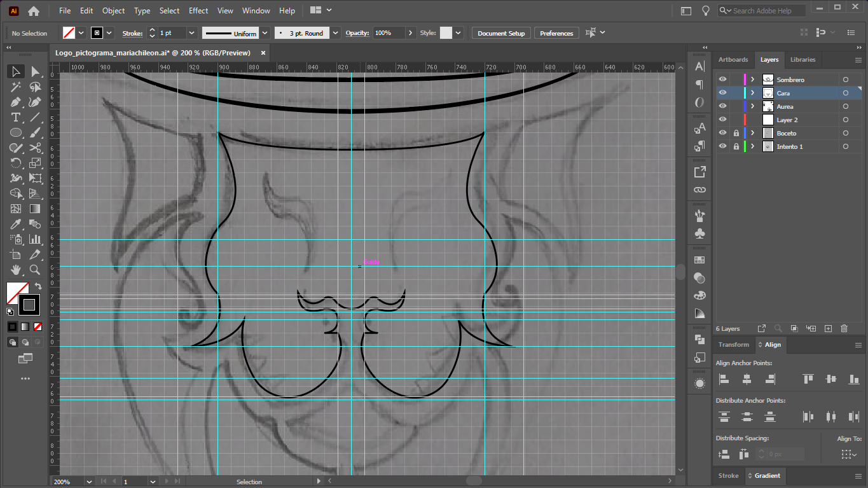Delete selected layer with trash icon
Screen dimensions: 868x488
click(x=844, y=328)
